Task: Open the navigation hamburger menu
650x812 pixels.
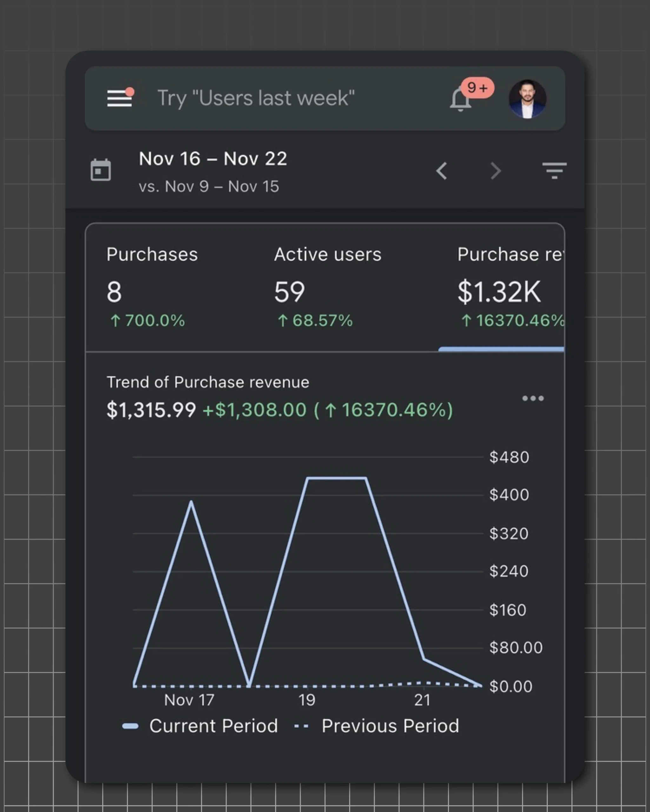Action: (119, 99)
